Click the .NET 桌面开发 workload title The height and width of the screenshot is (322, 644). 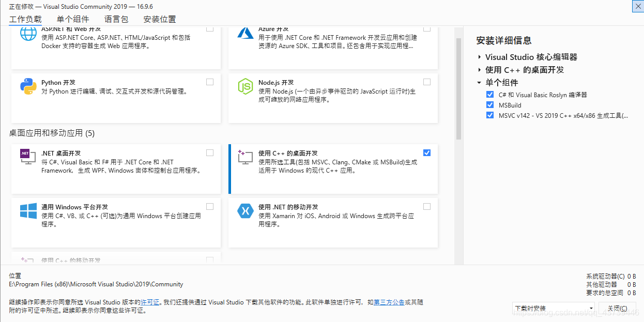point(61,153)
